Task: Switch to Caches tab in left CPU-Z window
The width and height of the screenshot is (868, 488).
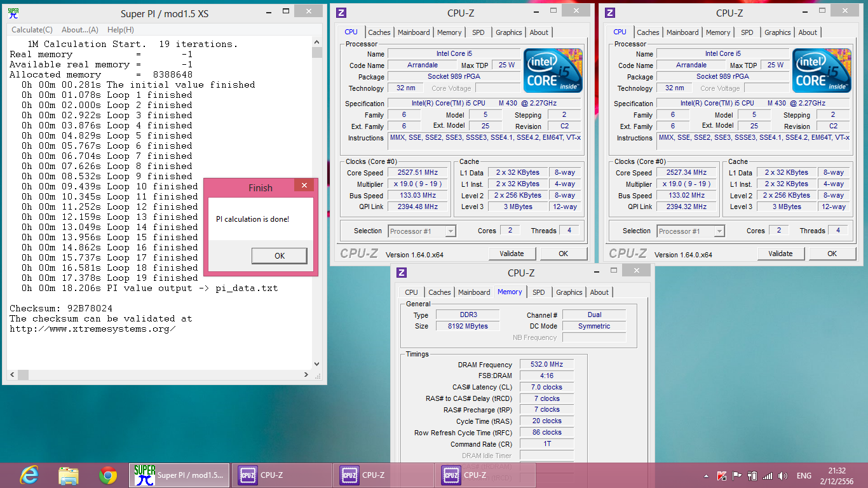Action: (379, 32)
